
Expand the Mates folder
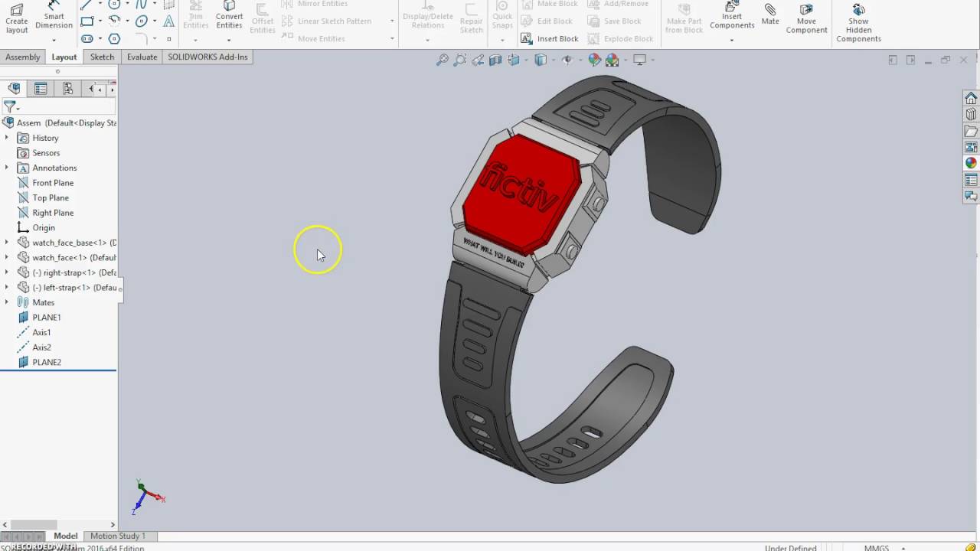point(7,302)
